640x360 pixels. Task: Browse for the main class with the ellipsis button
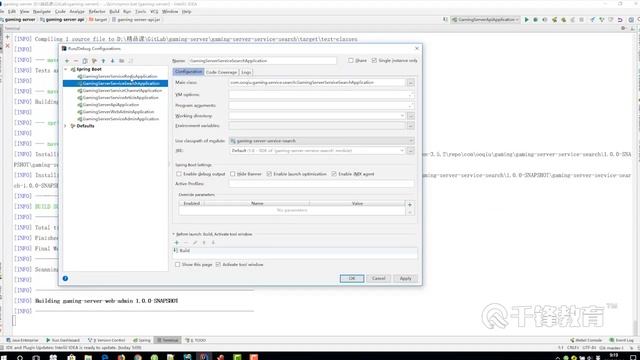pyautogui.click(x=411, y=83)
